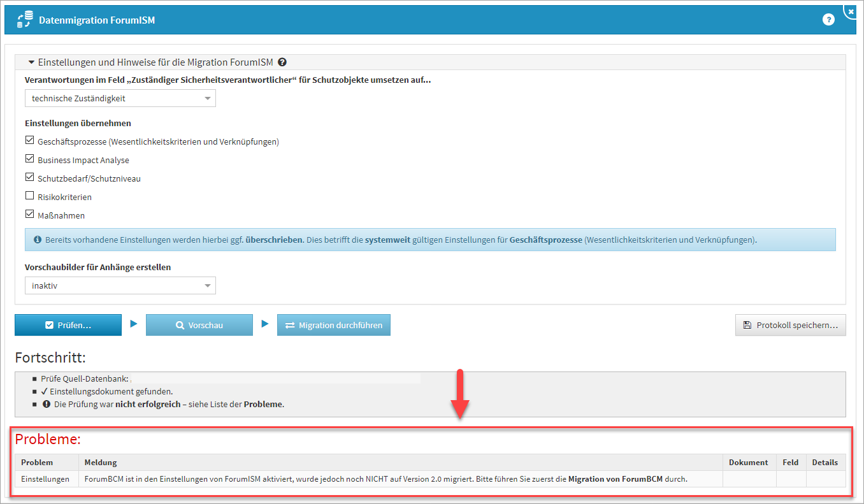
Task: Close the Datenmigration ForumISM dialog
Action: [851, 11]
